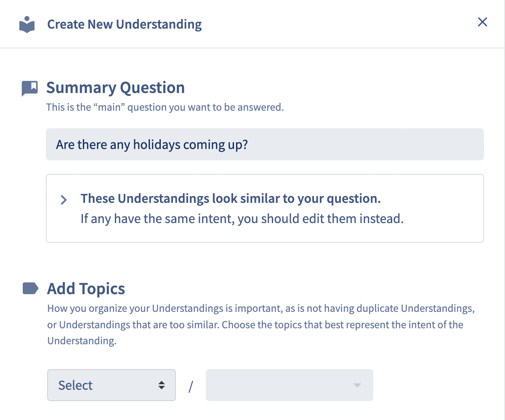
Task: Close the Create New Understanding dialog
Action: [482, 22]
